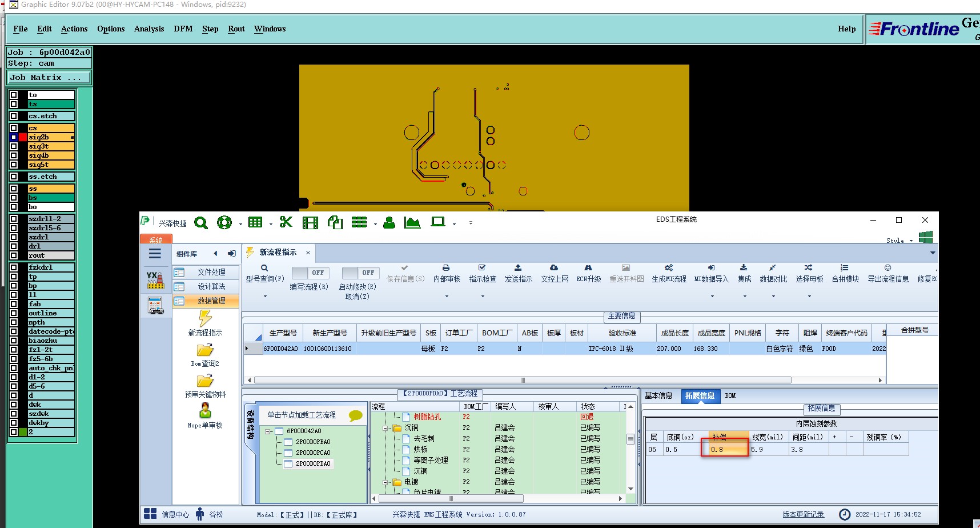Click the 补偿 value cell 0.8

728,450
